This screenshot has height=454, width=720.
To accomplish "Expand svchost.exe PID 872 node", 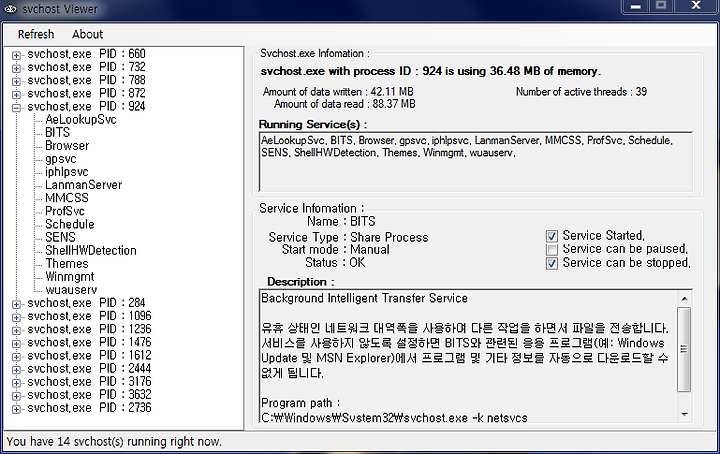I will tap(17, 95).
